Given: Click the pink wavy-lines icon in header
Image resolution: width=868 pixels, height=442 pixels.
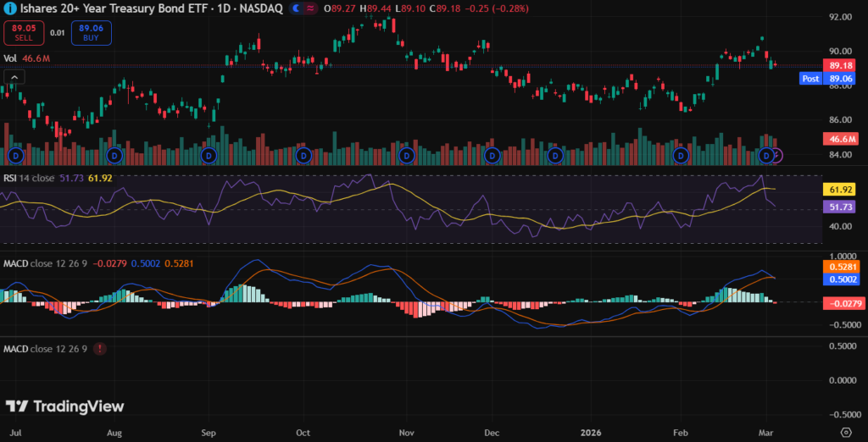Looking at the screenshot, I should pos(310,8).
